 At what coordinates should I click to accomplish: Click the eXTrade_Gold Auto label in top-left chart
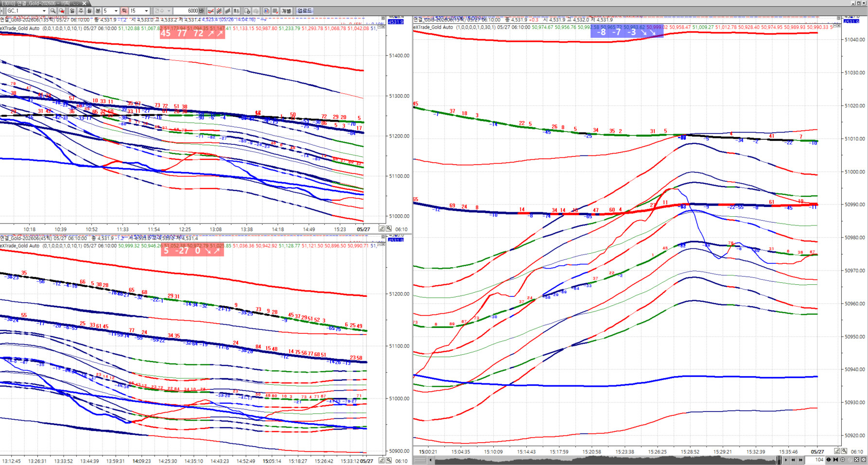click(20, 28)
